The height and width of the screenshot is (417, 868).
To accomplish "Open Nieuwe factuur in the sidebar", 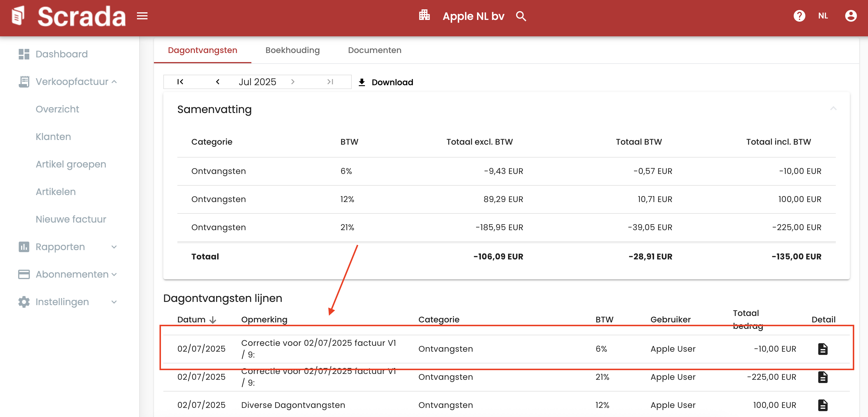I will tap(71, 219).
